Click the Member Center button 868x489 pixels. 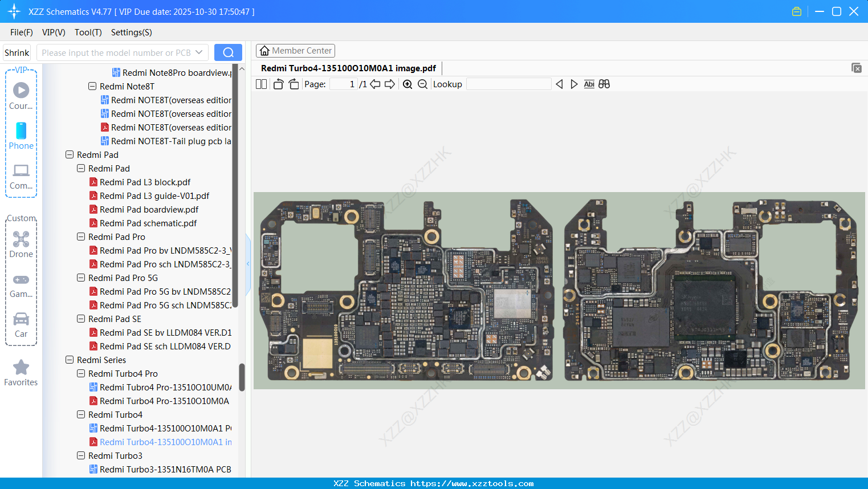click(x=295, y=50)
